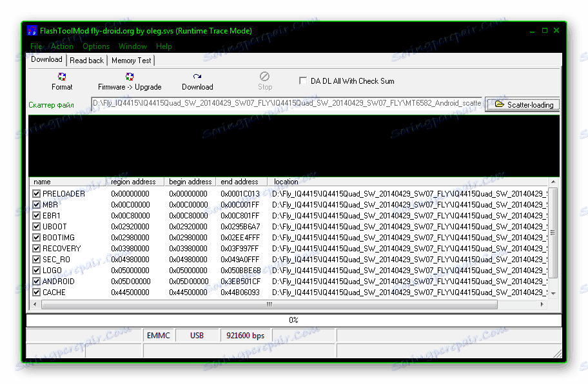Click the FlashToolMod icon in the title bar
The image size is (588, 384).
[32, 30]
